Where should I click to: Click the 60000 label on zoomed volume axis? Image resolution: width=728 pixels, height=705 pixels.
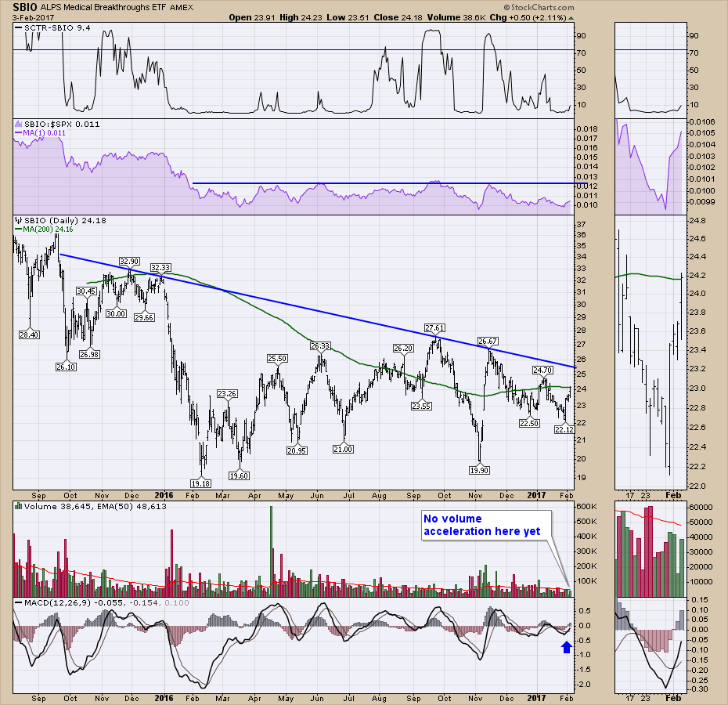[701, 508]
